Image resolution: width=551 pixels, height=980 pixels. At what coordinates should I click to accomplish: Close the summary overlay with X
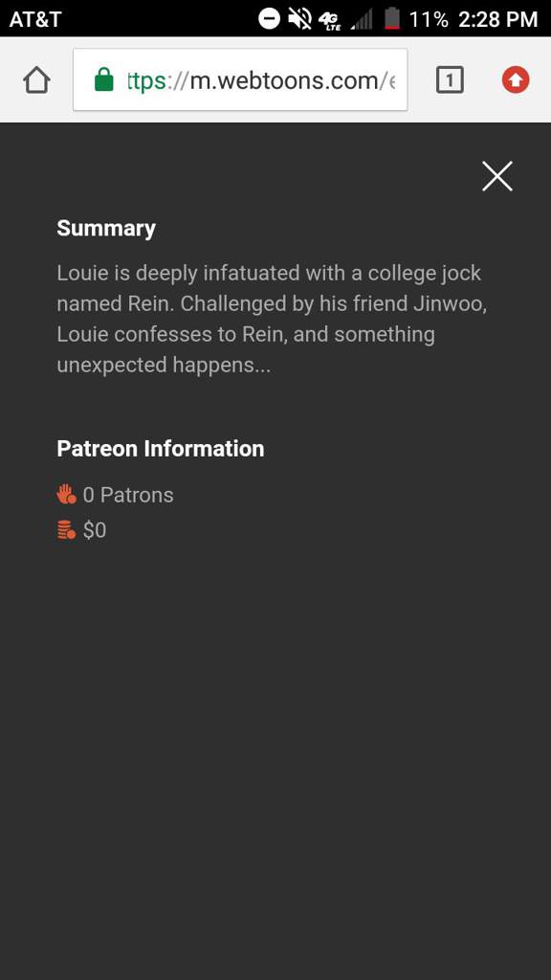pos(497,176)
